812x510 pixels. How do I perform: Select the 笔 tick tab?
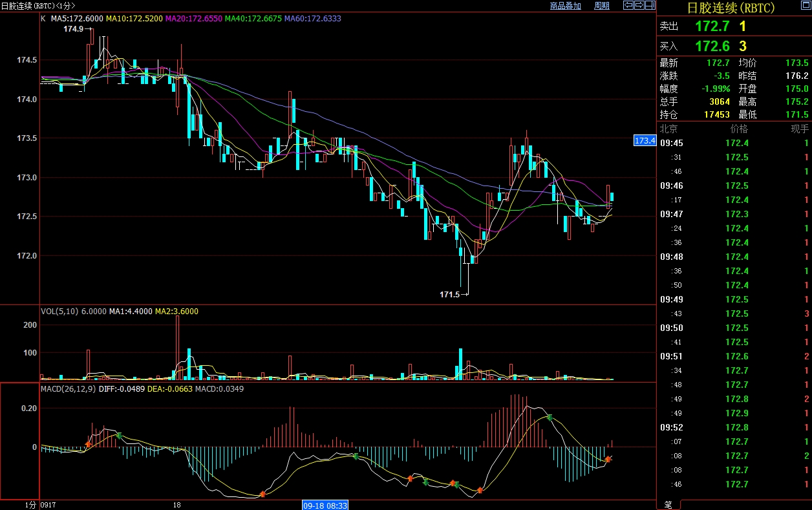click(668, 504)
